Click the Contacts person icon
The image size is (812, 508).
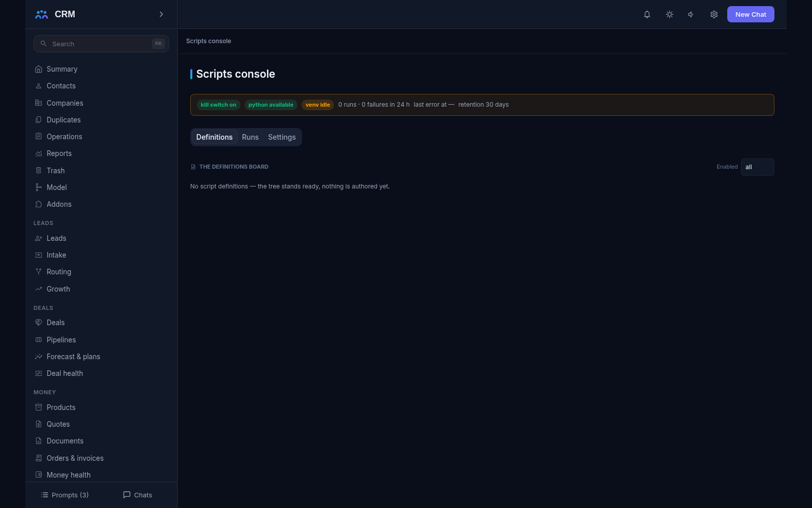pos(39,86)
